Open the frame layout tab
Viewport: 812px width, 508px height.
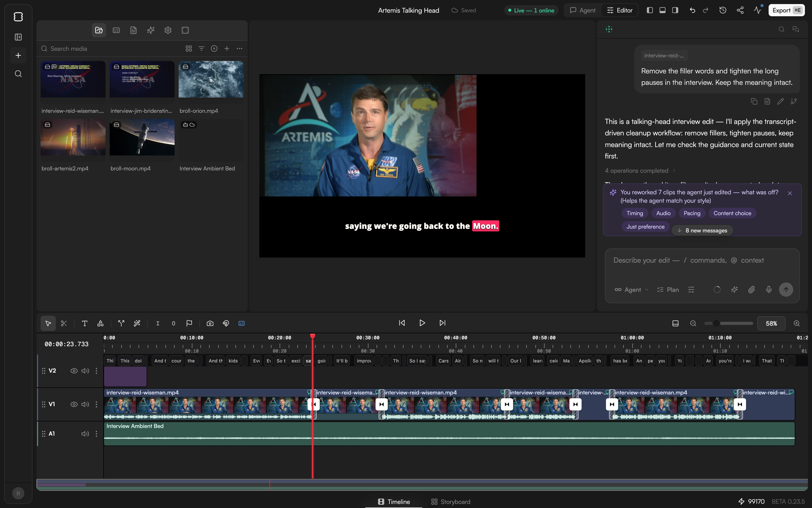pyautogui.click(x=185, y=30)
